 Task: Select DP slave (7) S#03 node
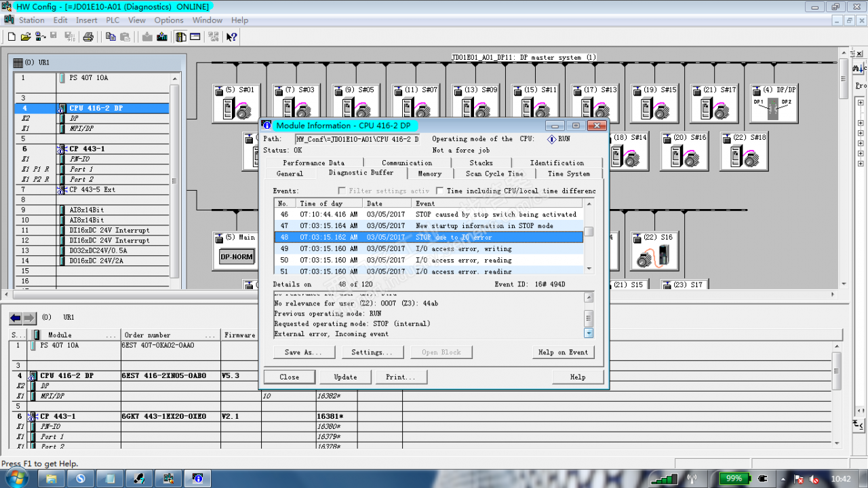[296, 103]
